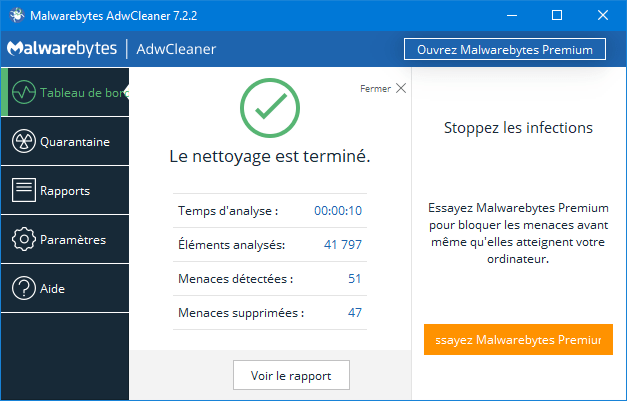
Task: Click the heartbeat dashboard icon
Action: point(24,92)
